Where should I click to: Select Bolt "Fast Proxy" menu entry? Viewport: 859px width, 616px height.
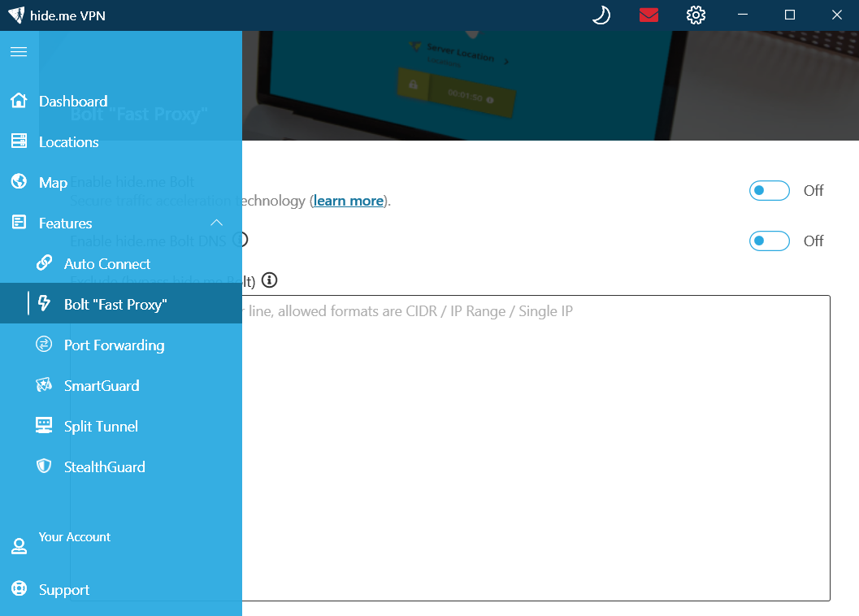[x=121, y=303]
